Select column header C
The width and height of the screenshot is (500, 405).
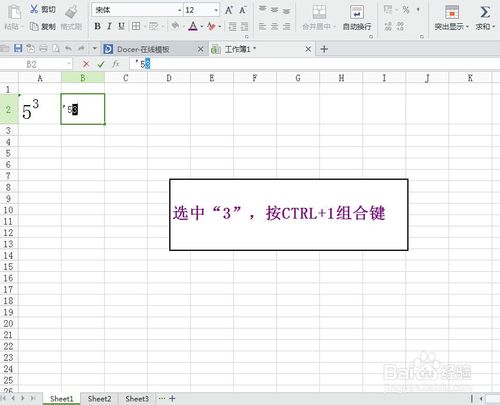(x=126, y=78)
